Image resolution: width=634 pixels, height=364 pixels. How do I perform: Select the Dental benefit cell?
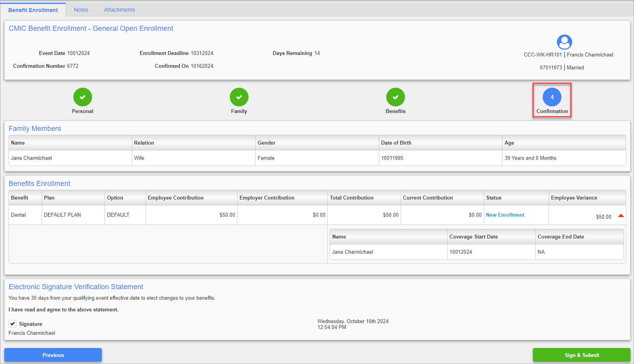(x=25, y=215)
